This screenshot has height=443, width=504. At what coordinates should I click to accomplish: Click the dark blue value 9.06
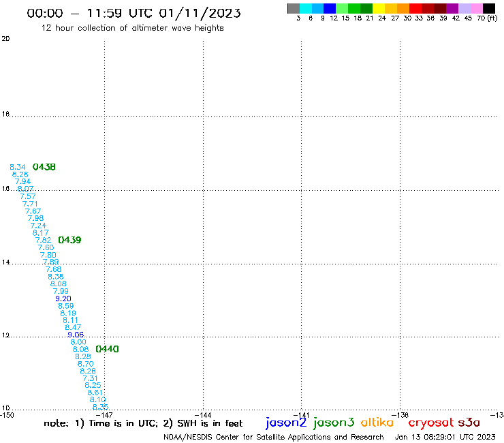coord(76,335)
